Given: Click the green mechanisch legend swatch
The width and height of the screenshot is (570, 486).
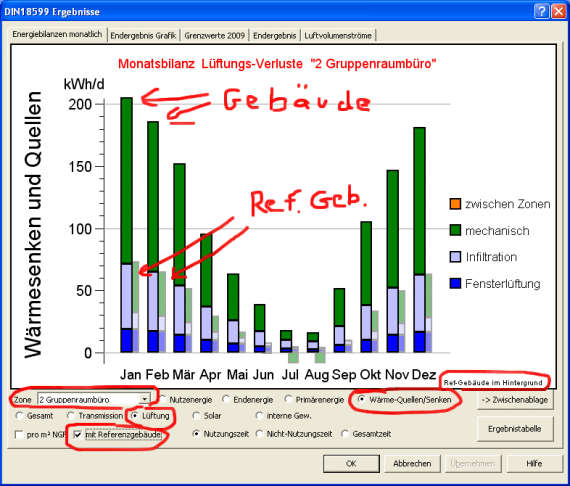Looking at the screenshot, I should (x=455, y=230).
